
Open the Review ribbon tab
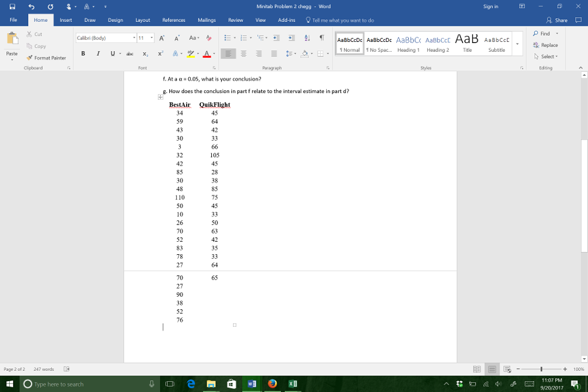(235, 20)
